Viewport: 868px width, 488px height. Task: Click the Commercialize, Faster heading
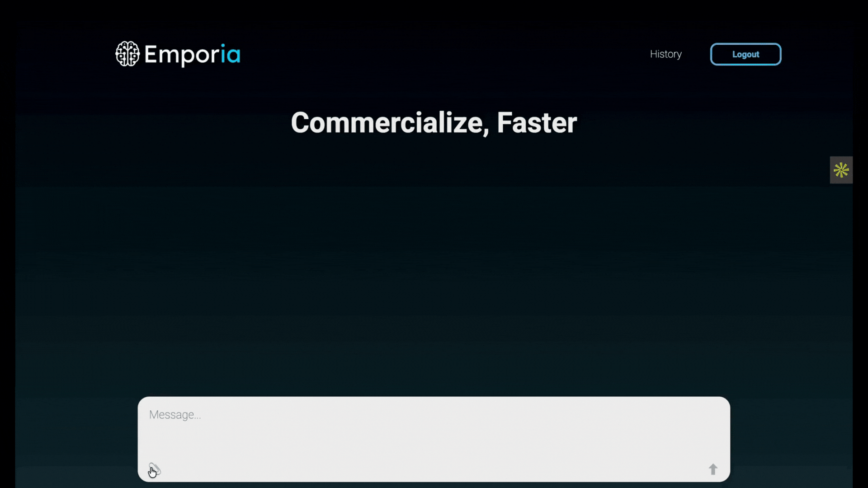(434, 123)
